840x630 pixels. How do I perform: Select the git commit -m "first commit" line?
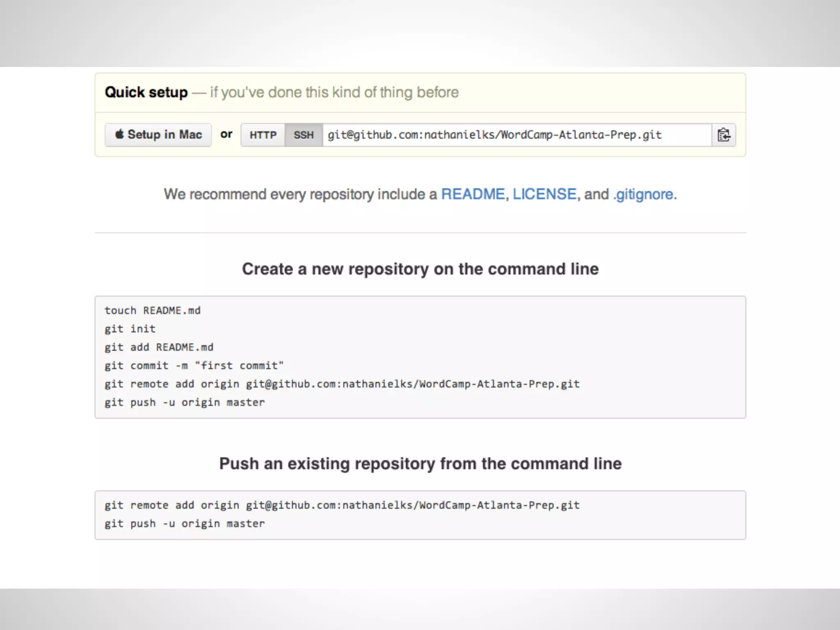click(194, 365)
